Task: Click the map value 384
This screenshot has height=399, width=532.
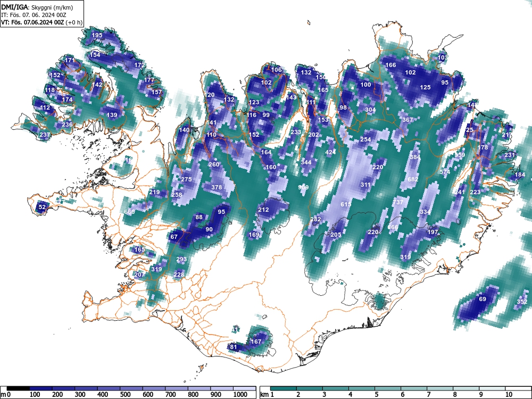Action: [415, 157]
